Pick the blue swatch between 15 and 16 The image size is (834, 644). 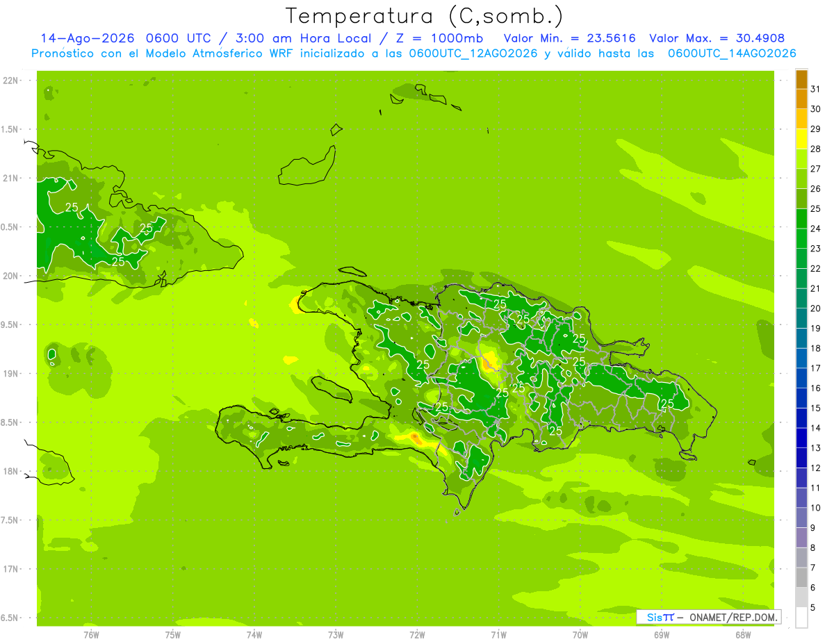point(801,398)
